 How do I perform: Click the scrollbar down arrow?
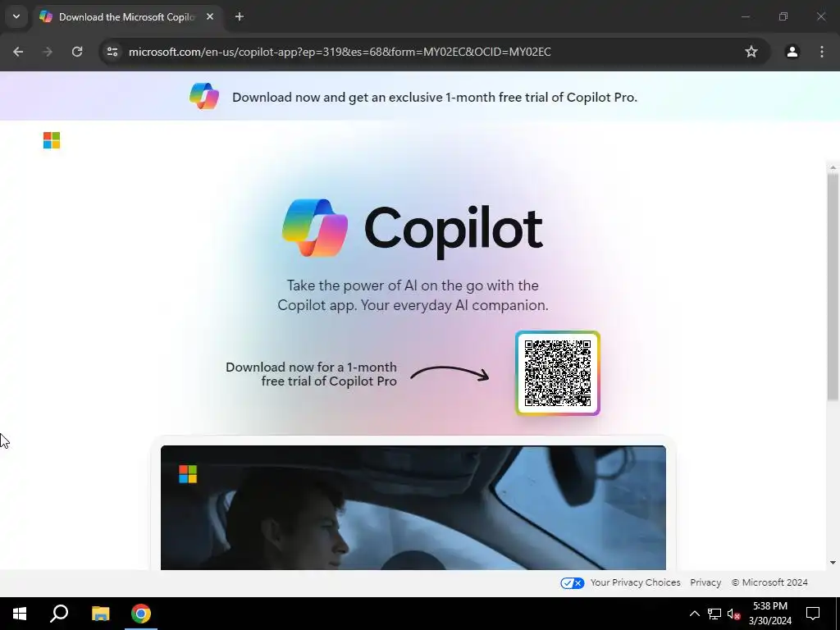point(833,563)
